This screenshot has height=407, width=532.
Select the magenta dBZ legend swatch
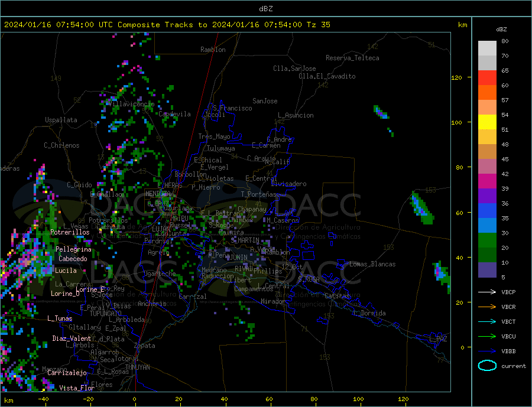click(487, 181)
